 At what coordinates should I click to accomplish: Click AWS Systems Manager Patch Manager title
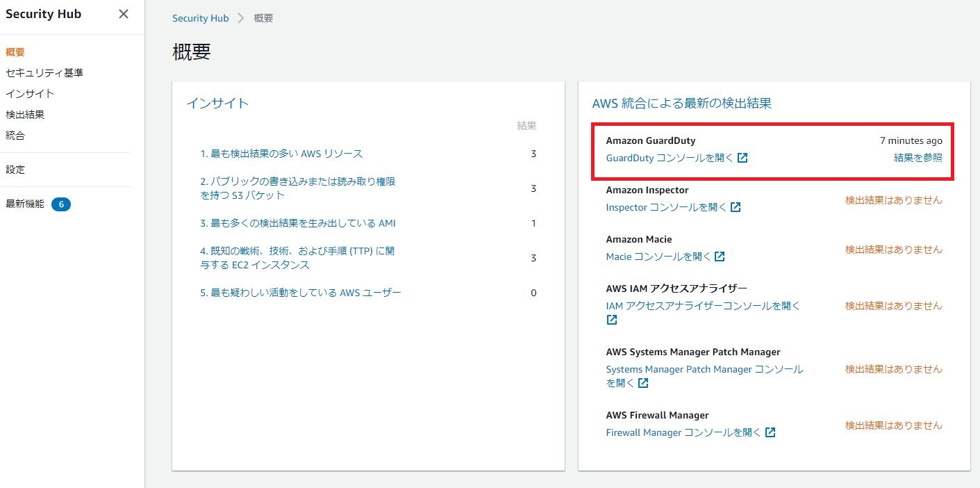coord(693,352)
